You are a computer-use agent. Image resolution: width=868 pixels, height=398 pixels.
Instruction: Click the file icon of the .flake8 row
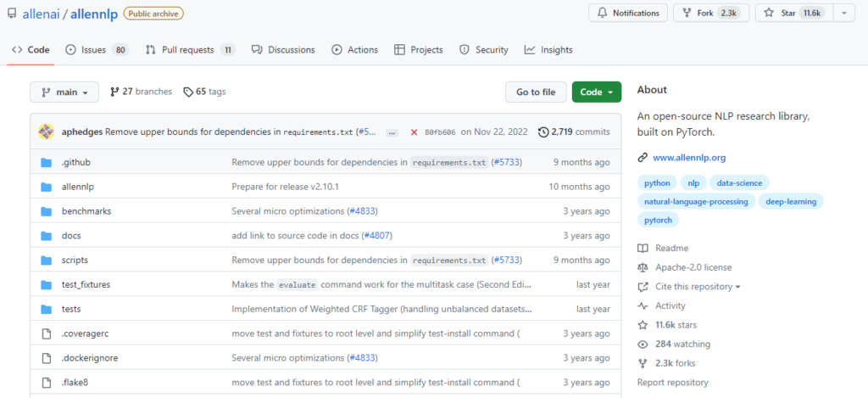click(47, 383)
